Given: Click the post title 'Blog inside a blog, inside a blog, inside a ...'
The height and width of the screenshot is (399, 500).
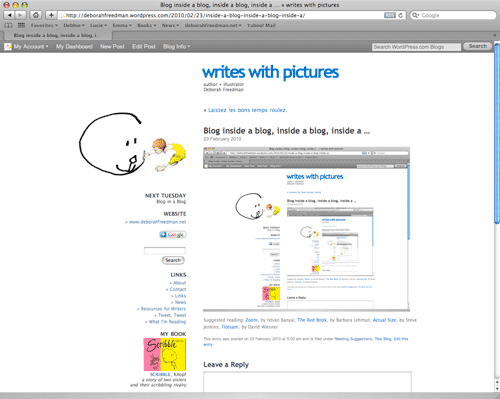Looking at the screenshot, I should tap(287, 131).
